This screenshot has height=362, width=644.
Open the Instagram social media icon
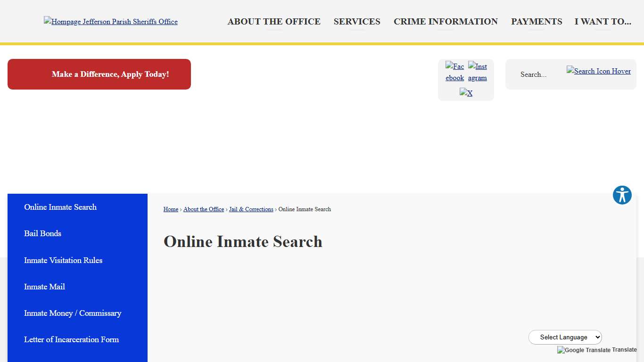pos(477,72)
